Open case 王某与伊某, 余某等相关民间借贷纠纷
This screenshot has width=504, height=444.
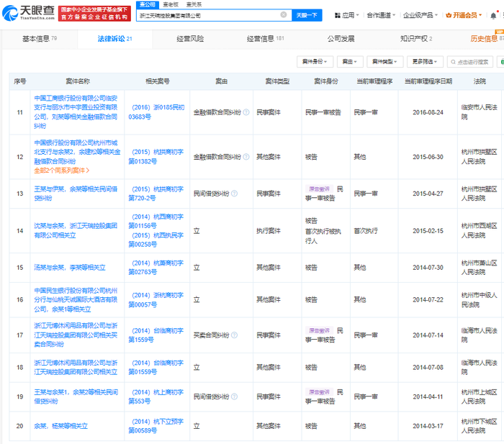[76, 194]
